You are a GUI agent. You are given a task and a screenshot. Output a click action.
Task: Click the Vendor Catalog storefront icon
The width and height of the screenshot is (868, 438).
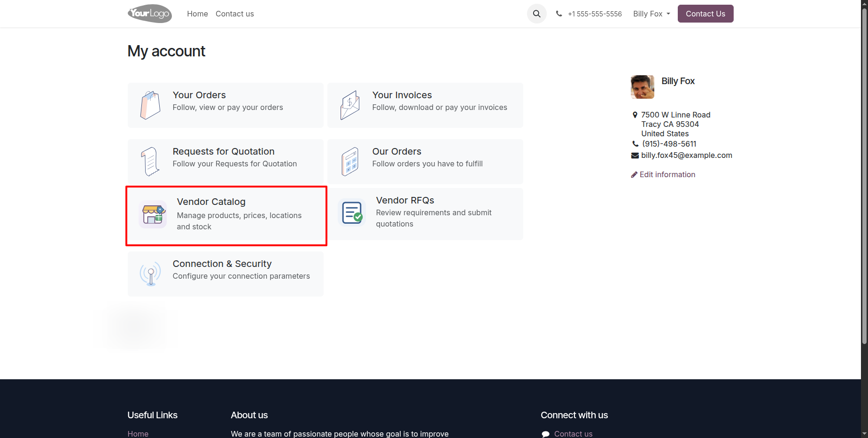(153, 214)
